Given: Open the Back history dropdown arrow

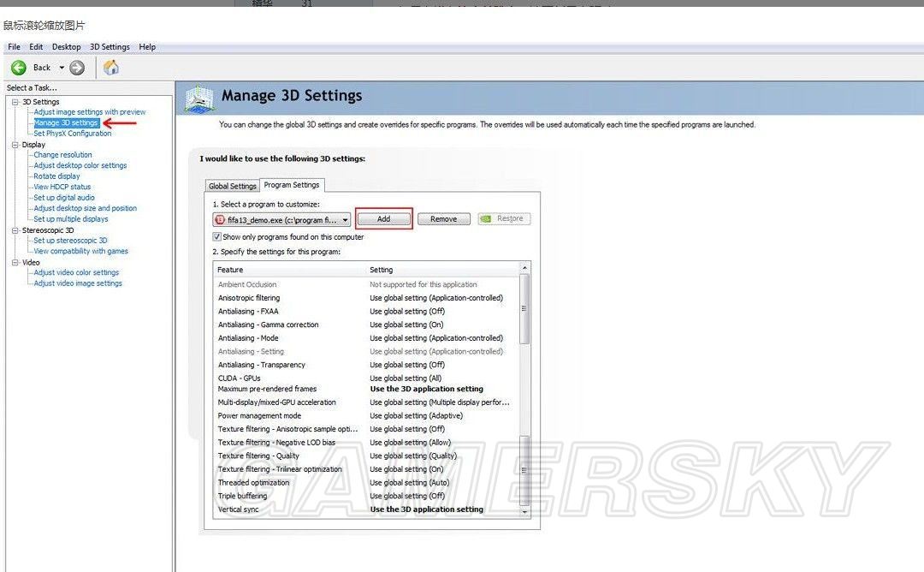Looking at the screenshot, I should (62, 68).
